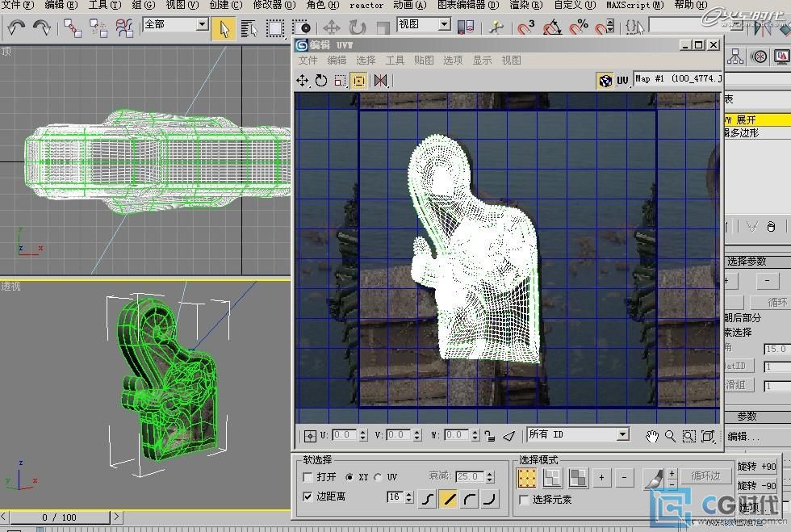Select the Unlink Selection tool
791x532 pixels.
(98, 27)
